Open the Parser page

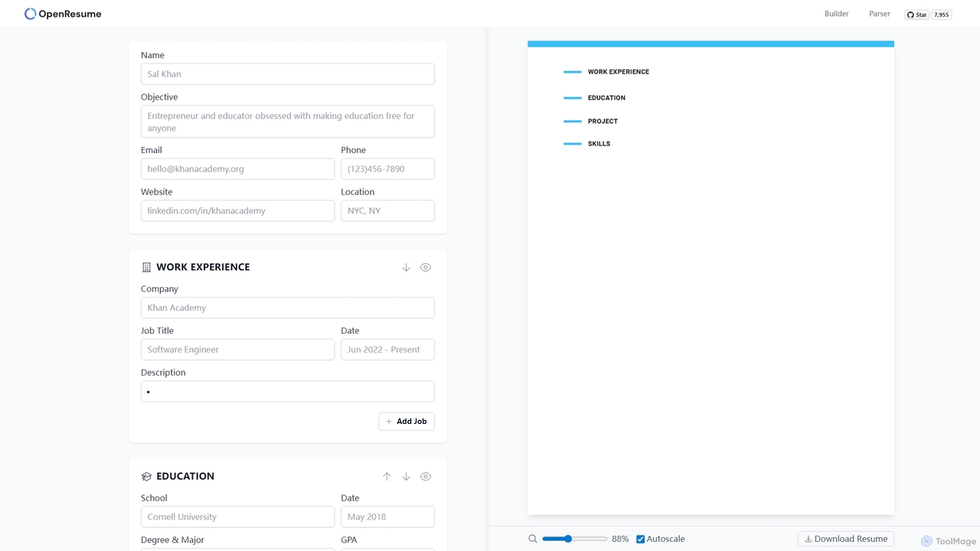click(880, 14)
